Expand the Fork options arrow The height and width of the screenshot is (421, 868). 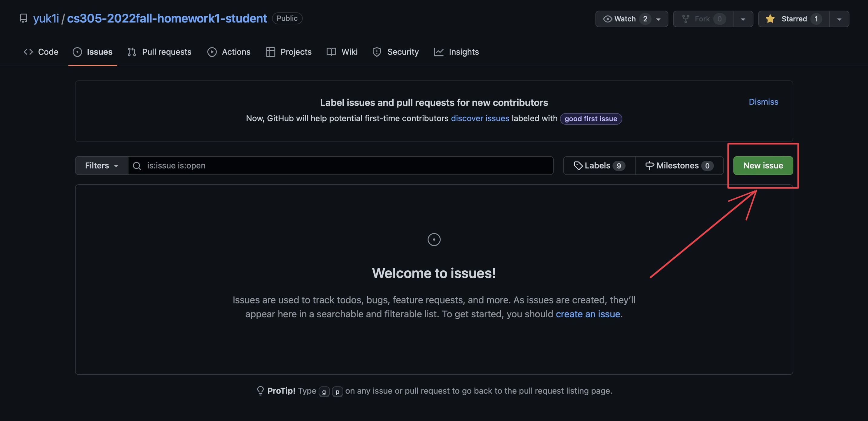point(743,19)
